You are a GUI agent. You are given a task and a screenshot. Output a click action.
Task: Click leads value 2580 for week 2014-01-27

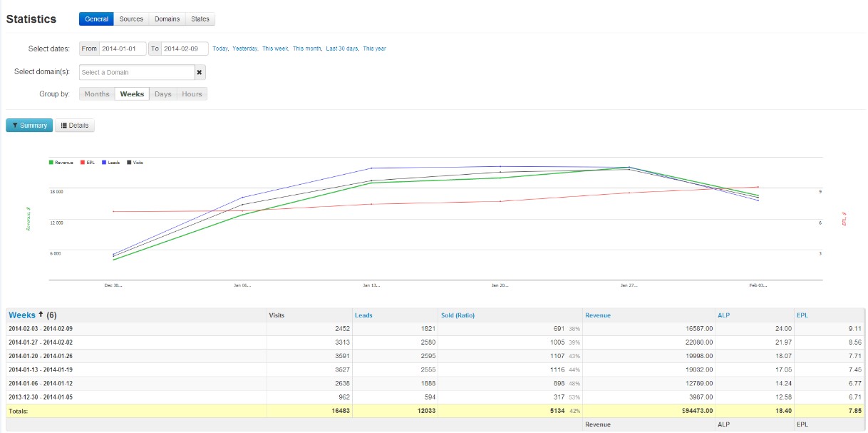point(427,342)
